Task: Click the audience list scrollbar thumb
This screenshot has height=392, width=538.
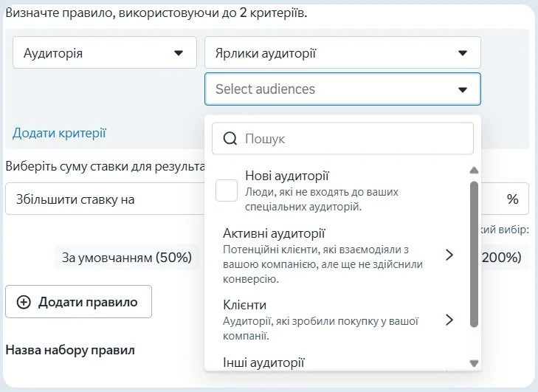Action: click(x=474, y=254)
